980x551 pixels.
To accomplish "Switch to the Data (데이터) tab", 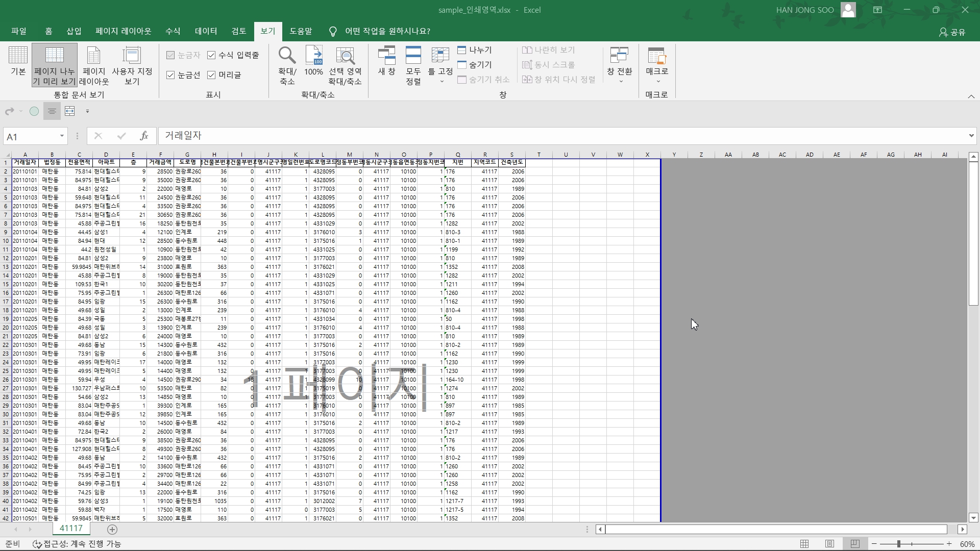I will (x=206, y=31).
